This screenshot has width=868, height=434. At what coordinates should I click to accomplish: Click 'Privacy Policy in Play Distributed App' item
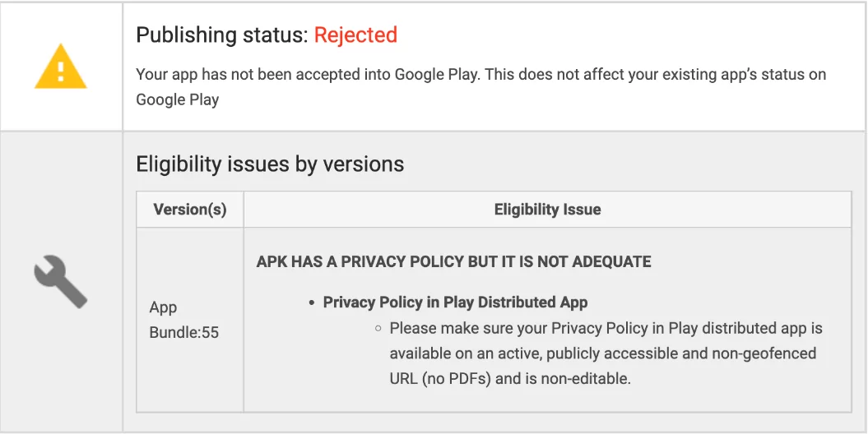coord(455,302)
